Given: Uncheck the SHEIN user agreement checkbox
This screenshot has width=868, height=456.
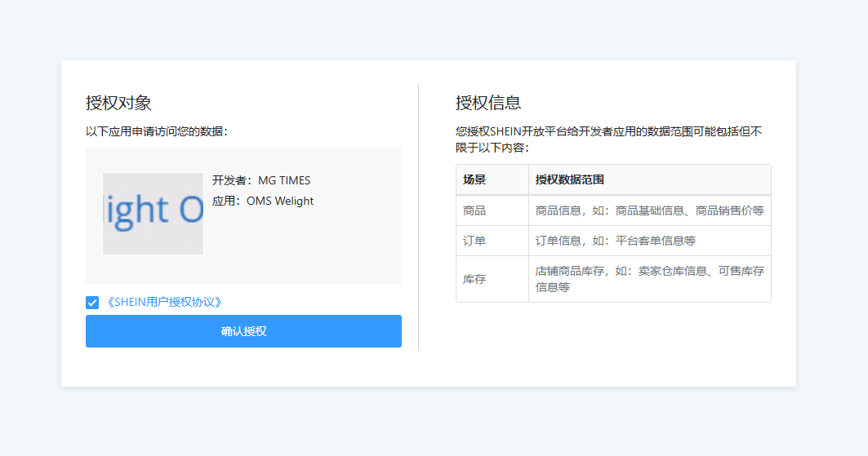Looking at the screenshot, I should 92,303.
